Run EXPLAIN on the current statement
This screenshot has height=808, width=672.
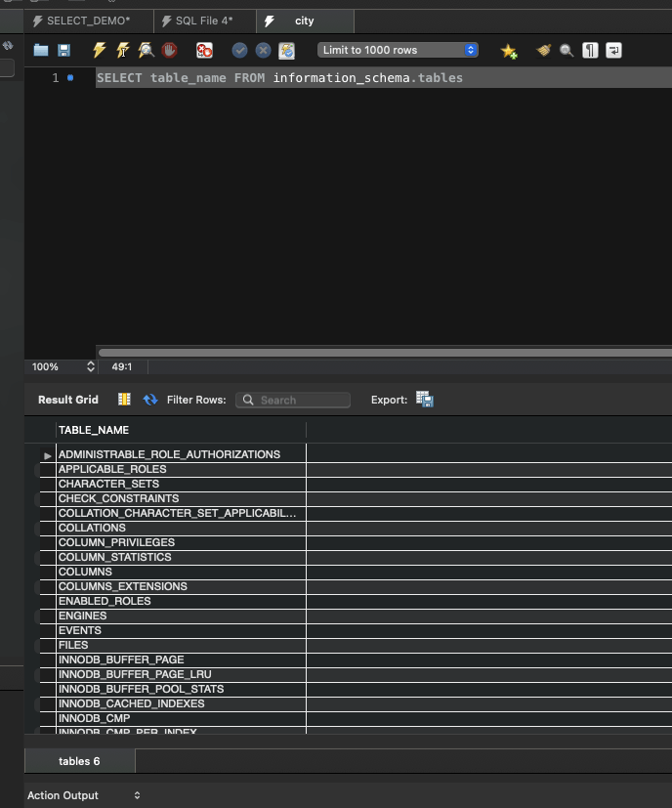click(x=147, y=50)
